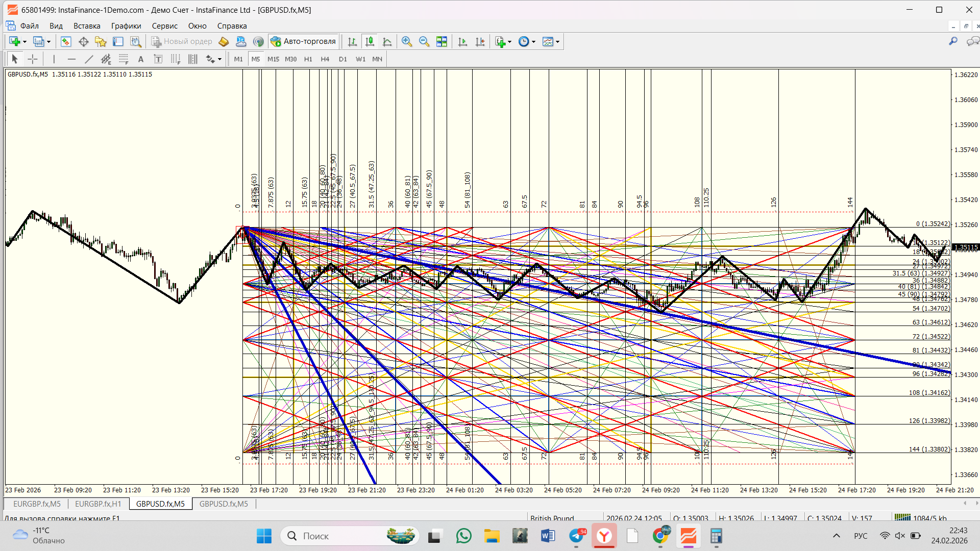
Task: Click the zoom in chart icon
Action: (407, 42)
